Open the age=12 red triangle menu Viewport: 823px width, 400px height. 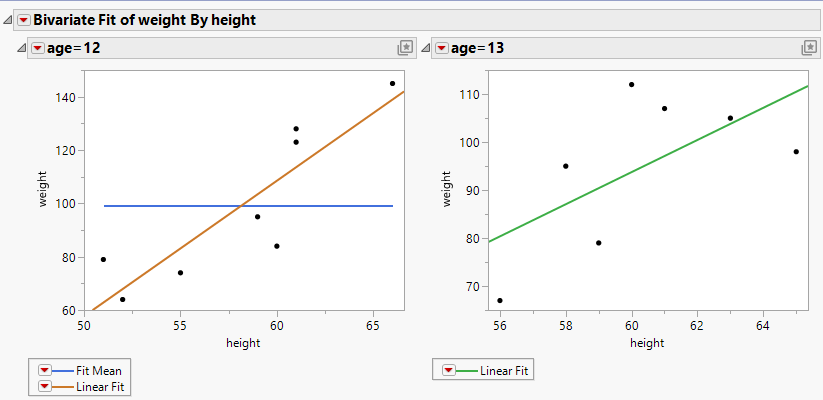38,48
